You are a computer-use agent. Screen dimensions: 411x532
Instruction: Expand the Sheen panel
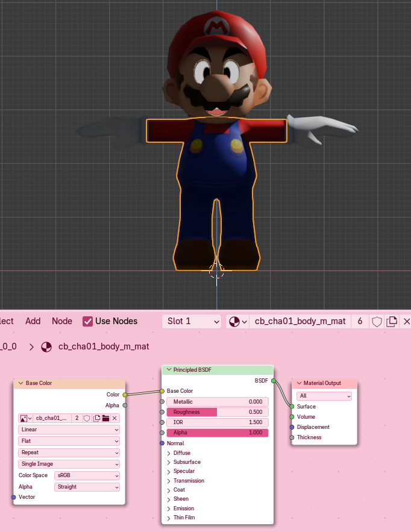point(169,499)
